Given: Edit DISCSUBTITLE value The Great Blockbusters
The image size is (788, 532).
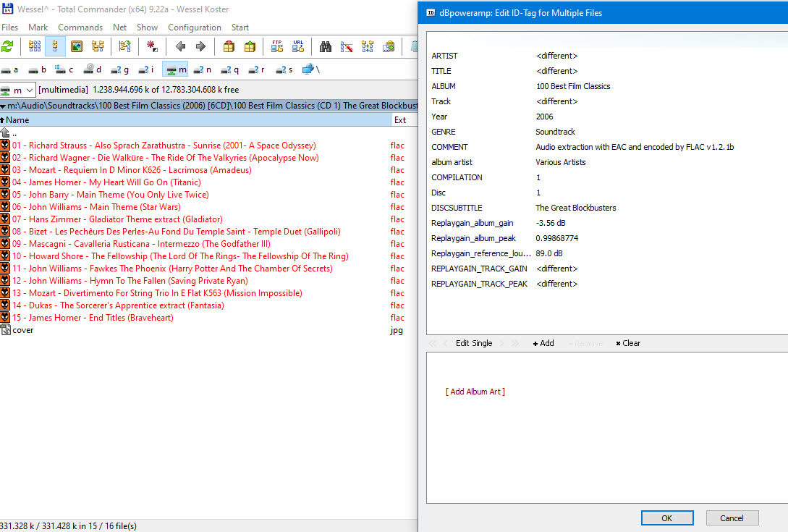Looking at the screenshot, I should [x=575, y=208].
